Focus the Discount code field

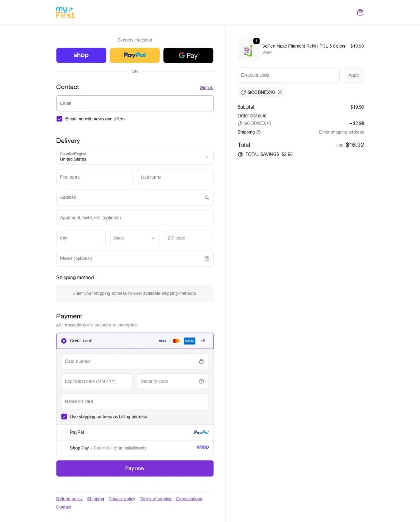coord(288,75)
